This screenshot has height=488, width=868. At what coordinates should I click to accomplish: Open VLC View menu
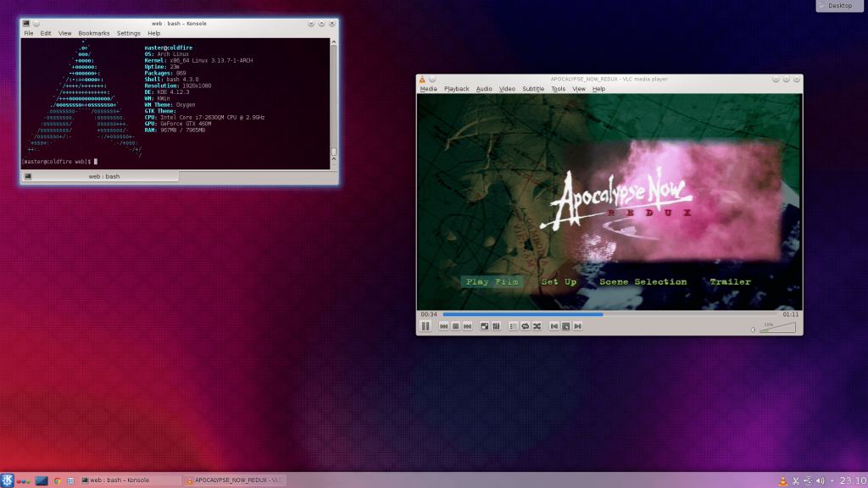pyautogui.click(x=578, y=88)
